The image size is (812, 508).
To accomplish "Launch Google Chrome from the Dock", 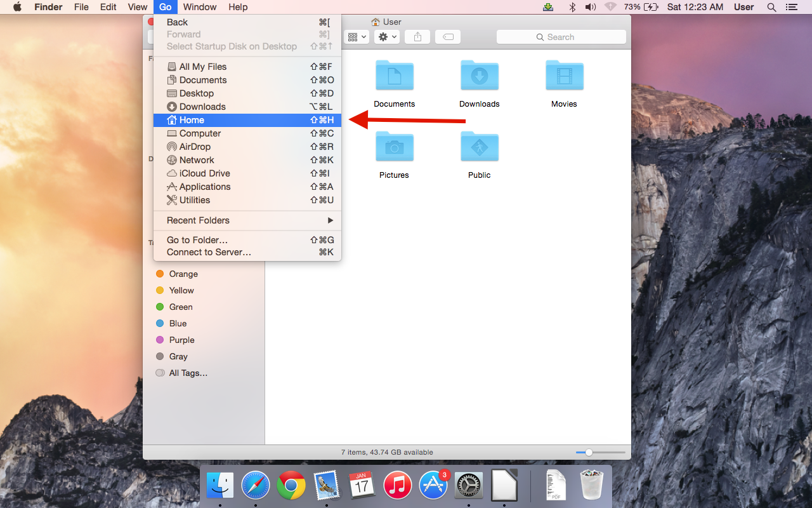I will click(291, 486).
